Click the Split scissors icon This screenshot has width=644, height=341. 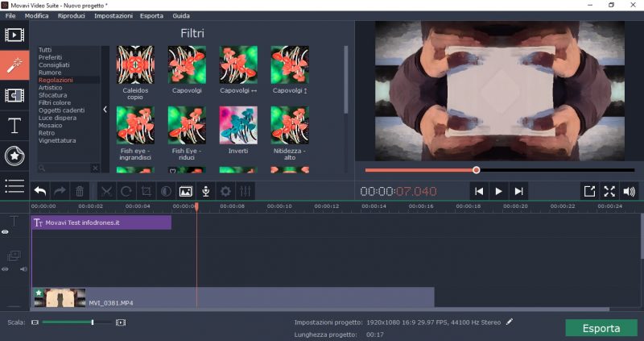coord(107,191)
